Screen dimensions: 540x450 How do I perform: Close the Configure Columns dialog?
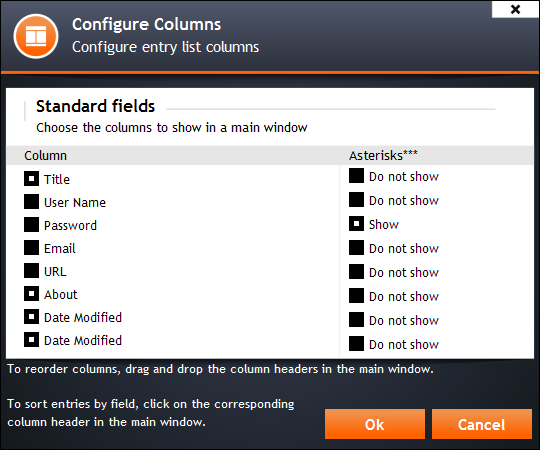coord(515,9)
